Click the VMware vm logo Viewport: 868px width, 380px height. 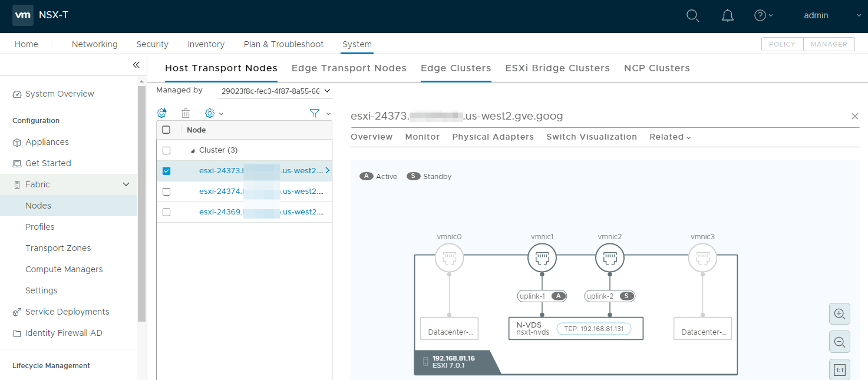23,16
